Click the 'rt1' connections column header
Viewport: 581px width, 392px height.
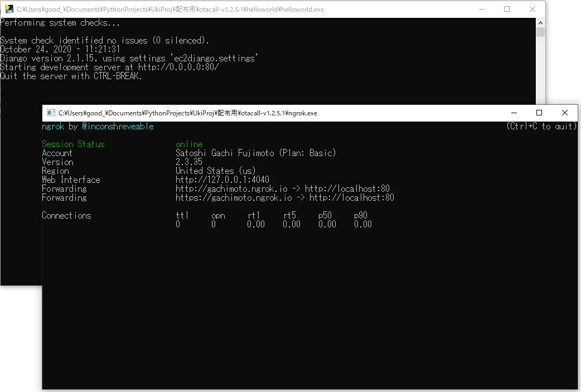(254, 215)
